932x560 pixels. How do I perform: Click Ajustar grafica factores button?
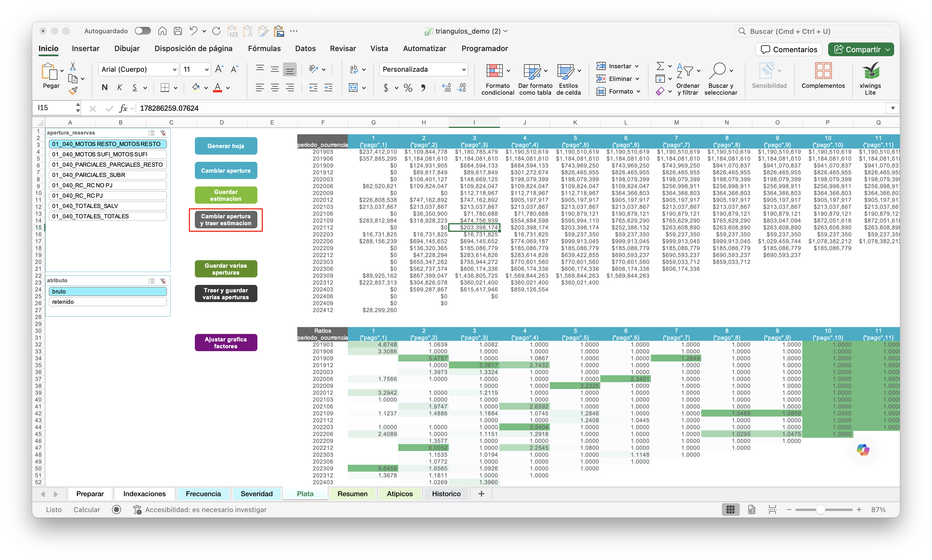tap(226, 343)
